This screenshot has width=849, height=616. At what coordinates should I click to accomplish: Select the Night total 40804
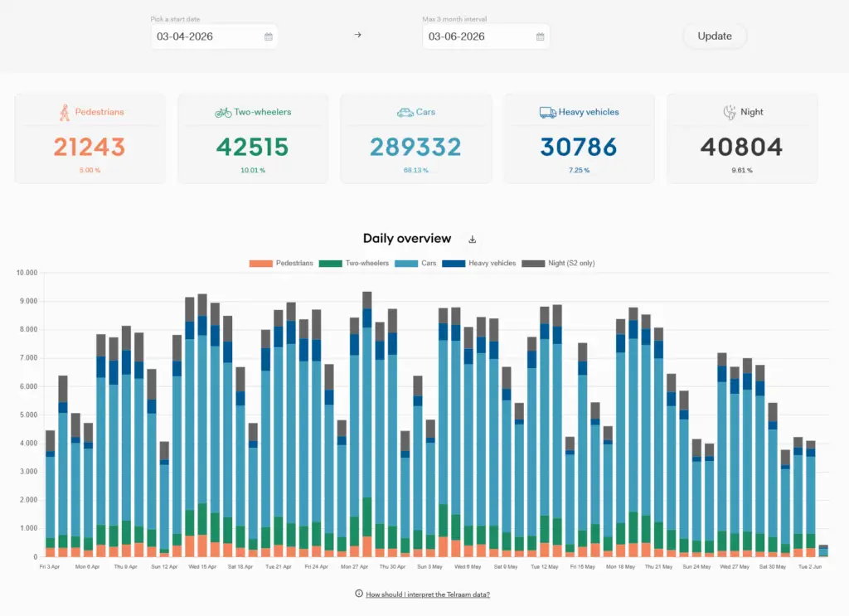tap(741, 147)
